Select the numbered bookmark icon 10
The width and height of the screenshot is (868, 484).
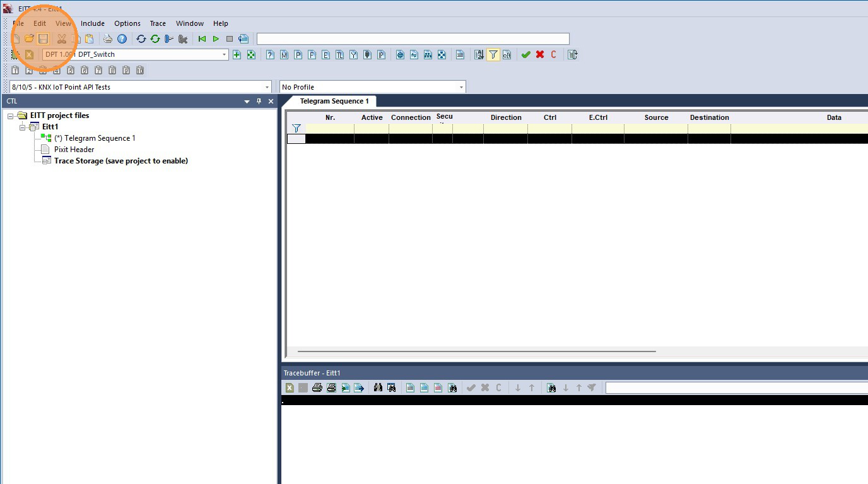pyautogui.click(x=140, y=70)
